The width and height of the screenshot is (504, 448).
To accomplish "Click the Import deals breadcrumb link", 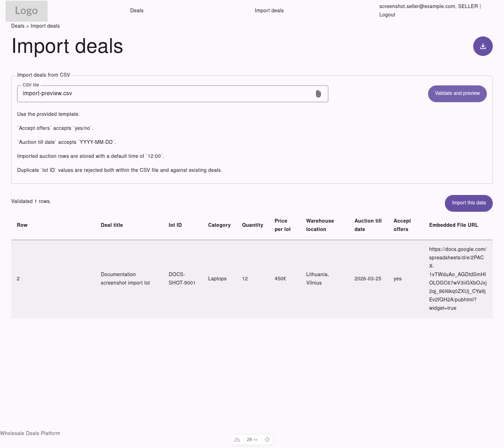I will tap(45, 26).
